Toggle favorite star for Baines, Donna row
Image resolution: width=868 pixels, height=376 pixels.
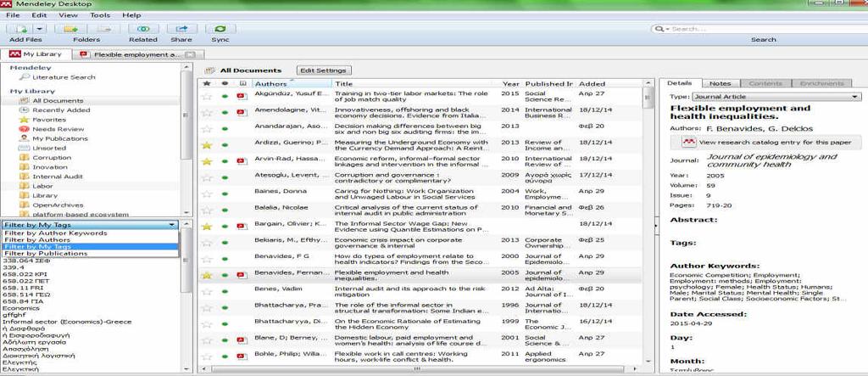[207, 194]
